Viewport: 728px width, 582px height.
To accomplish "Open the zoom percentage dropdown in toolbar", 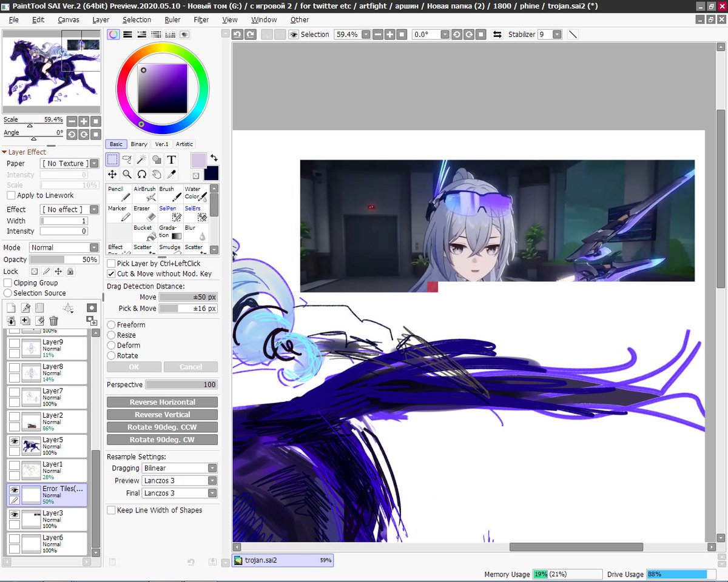I will (365, 35).
